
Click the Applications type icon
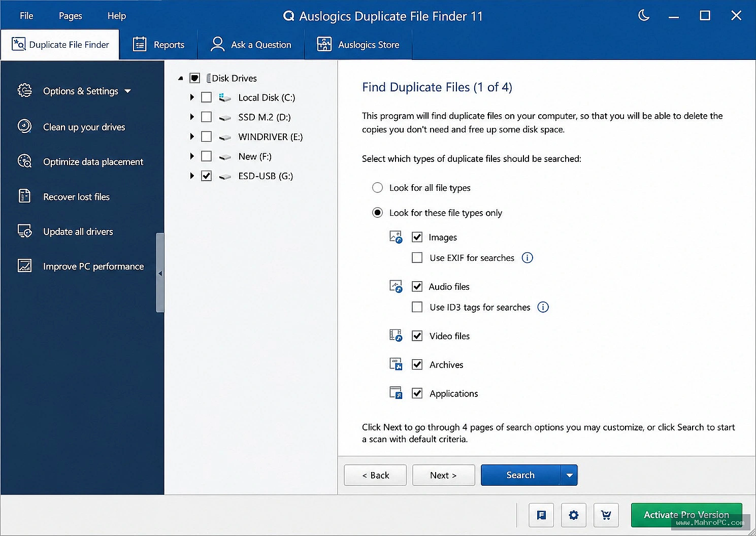pos(396,393)
